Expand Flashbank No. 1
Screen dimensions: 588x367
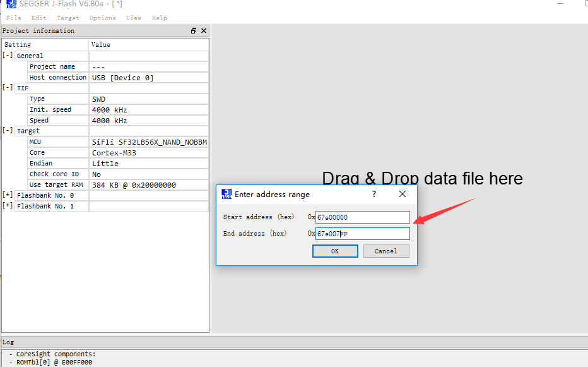tap(8, 205)
